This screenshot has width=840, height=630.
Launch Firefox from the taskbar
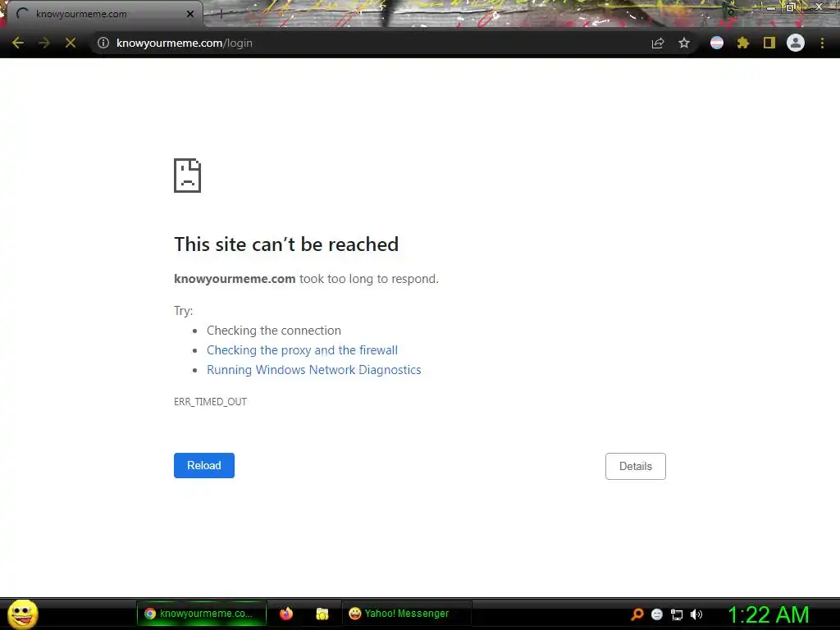(x=286, y=614)
